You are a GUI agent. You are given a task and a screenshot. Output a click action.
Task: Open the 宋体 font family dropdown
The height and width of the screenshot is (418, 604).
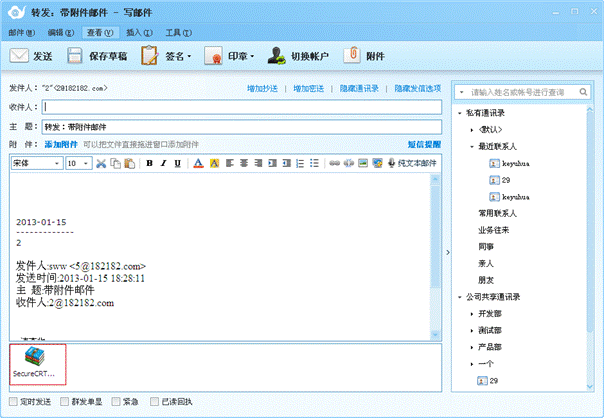click(x=36, y=163)
